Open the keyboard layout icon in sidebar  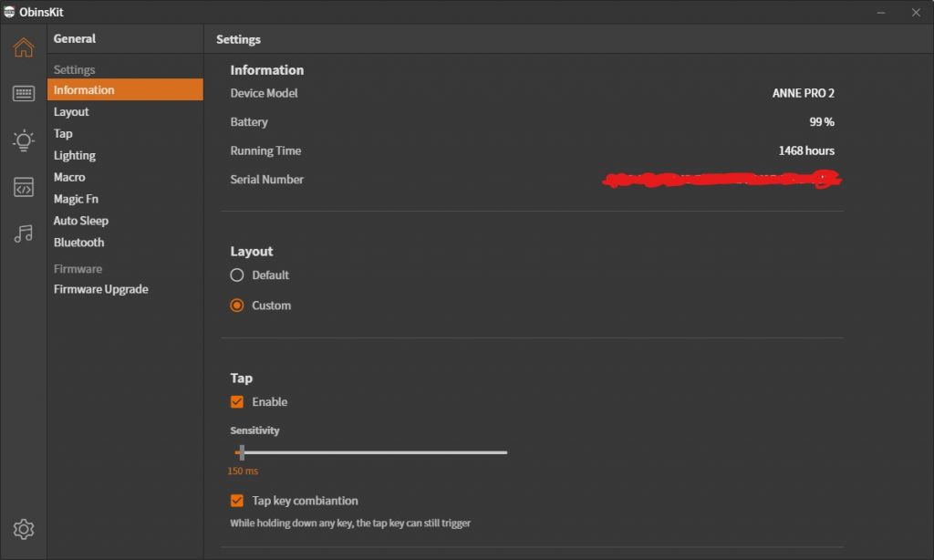[x=24, y=94]
